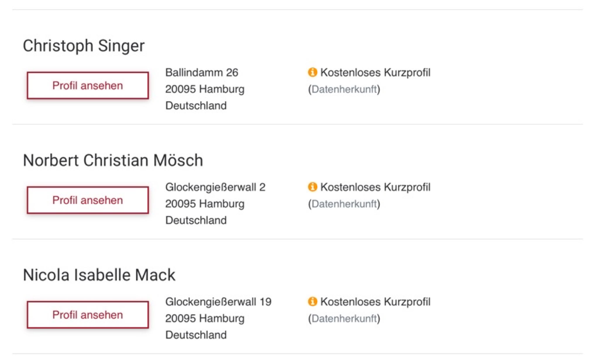
Task: Click the orange info icon for Norbert Christian Mösch
Action: pos(312,187)
